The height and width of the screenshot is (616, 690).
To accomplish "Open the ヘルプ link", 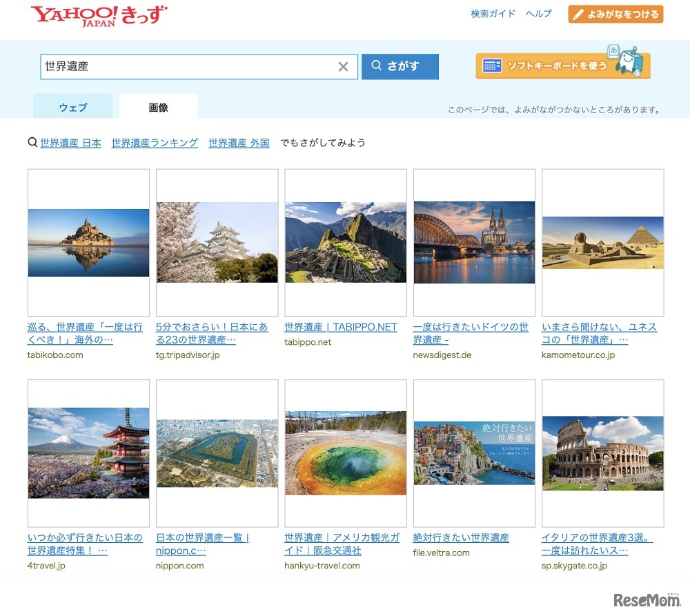I will click(538, 13).
